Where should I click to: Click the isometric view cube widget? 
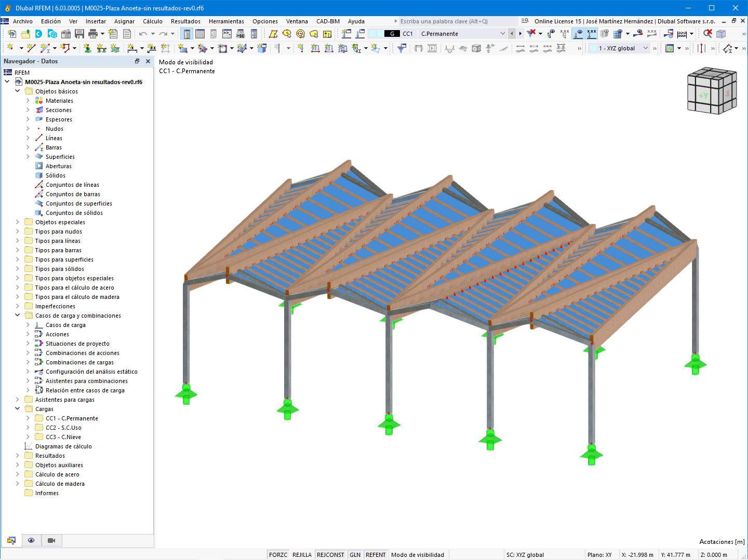(x=712, y=91)
